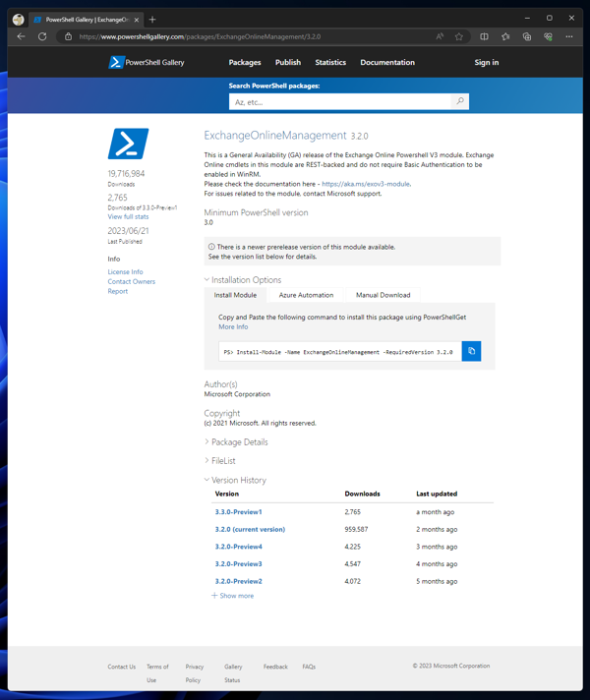Go back using browser back arrow
This screenshot has height=700, width=590.
[21, 36]
